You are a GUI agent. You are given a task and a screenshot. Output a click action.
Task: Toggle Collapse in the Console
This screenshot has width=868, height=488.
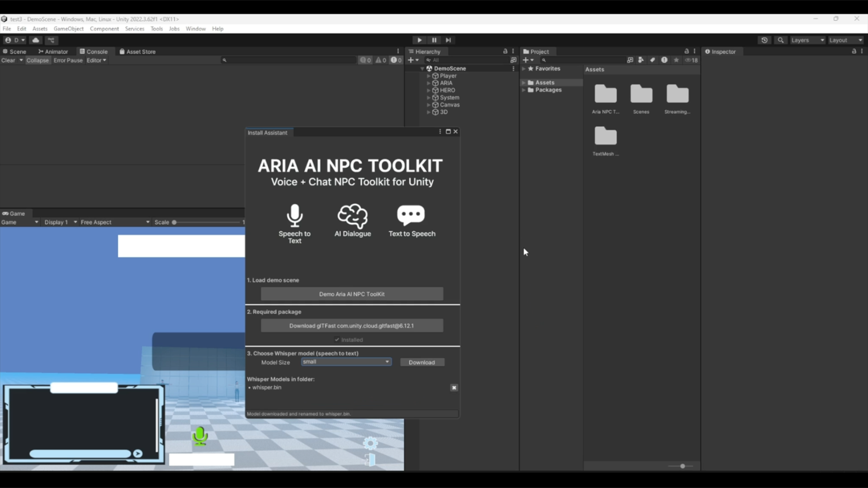pyautogui.click(x=37, y=60)
